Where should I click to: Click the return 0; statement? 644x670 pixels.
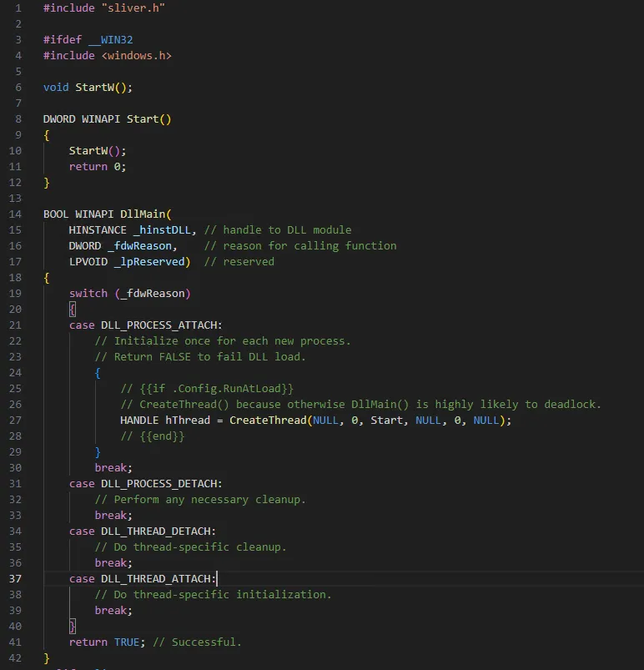[x=98, y=167]
